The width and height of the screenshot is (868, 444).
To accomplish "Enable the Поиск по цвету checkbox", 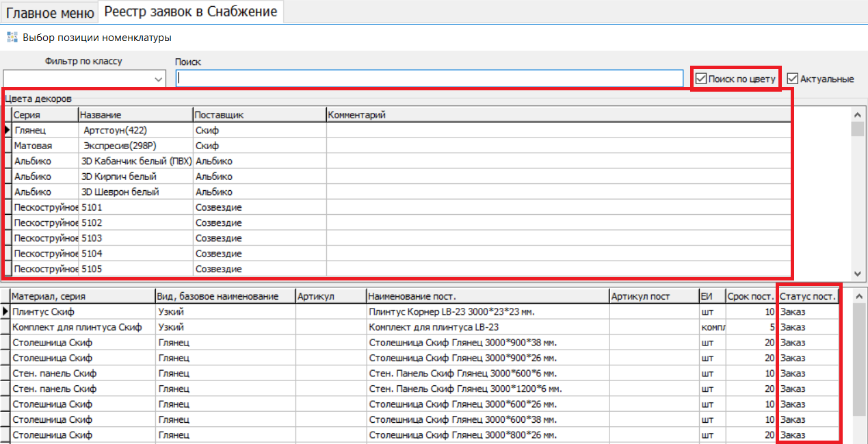I will point(701,79).
